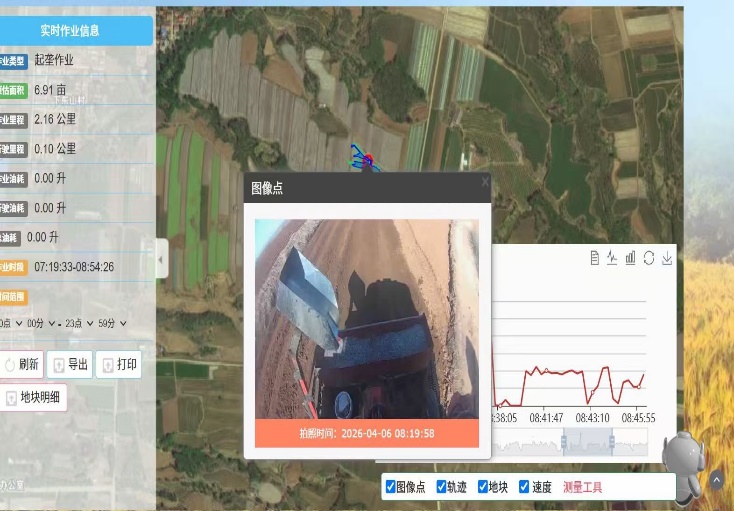Image resolution: width=734 pixels, height=511 pixels.
Task: Click the 08:45:55 chart axis label
Action: (x=638, y=417)
